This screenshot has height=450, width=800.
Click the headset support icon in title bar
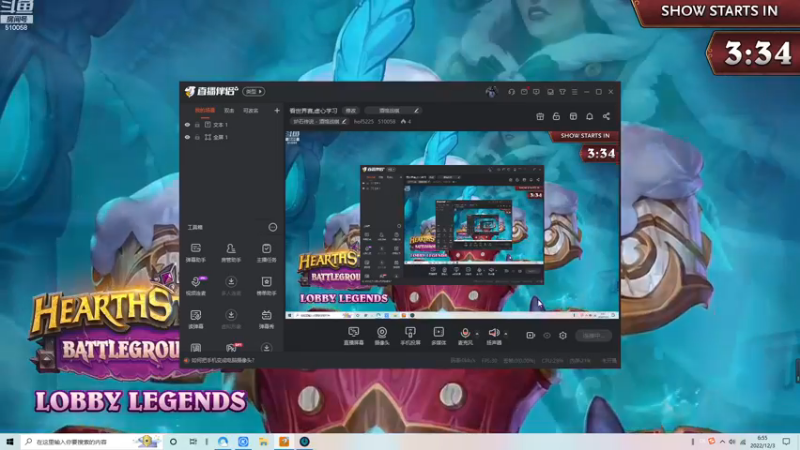(511, 92)
